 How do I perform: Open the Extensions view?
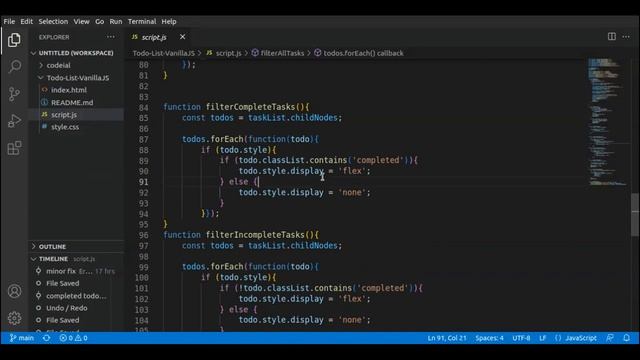(x=14, y=148)
